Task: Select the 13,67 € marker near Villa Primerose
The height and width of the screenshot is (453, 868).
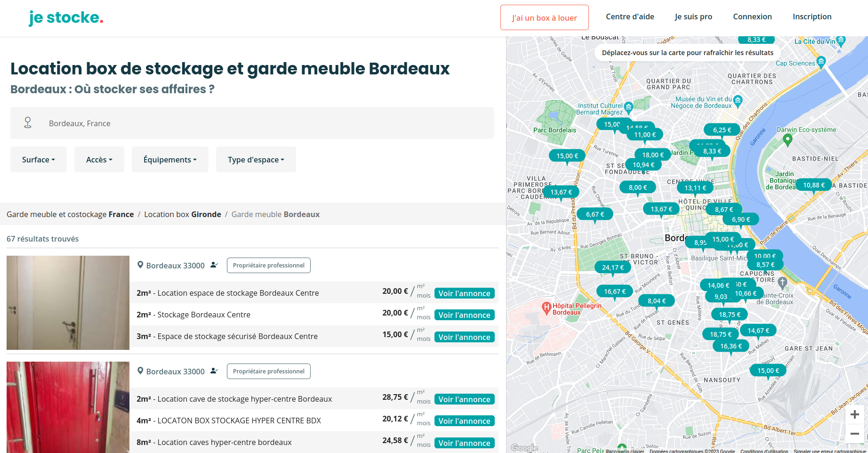Action: coord(561,192)
